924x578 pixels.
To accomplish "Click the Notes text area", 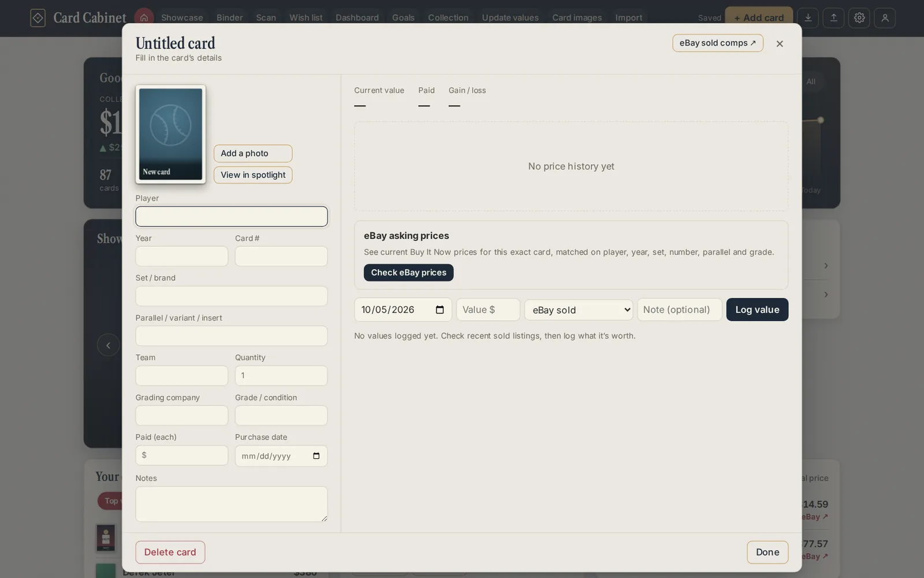I will coord(232,504).
